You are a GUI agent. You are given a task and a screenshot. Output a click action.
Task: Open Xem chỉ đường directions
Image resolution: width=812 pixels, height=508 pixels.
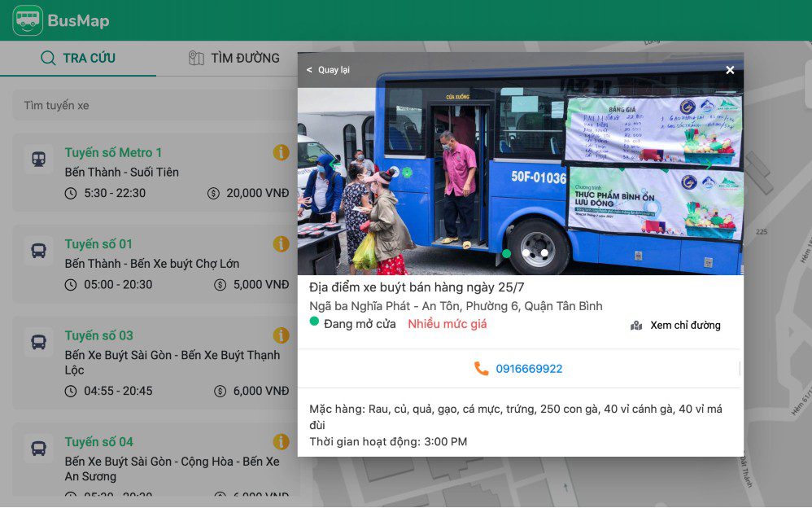684,326
